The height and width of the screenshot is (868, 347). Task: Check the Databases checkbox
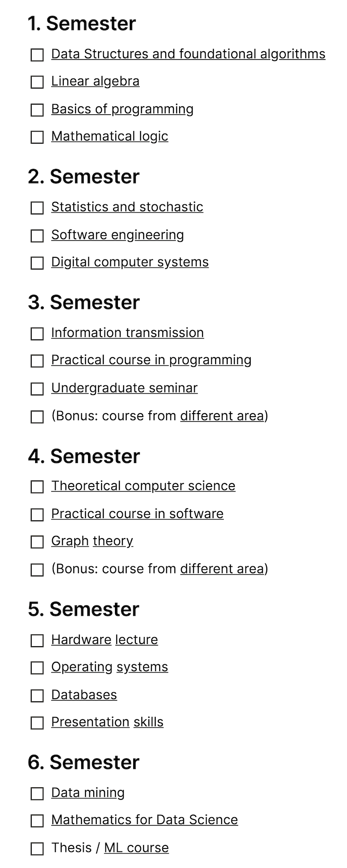pos(37,696)
